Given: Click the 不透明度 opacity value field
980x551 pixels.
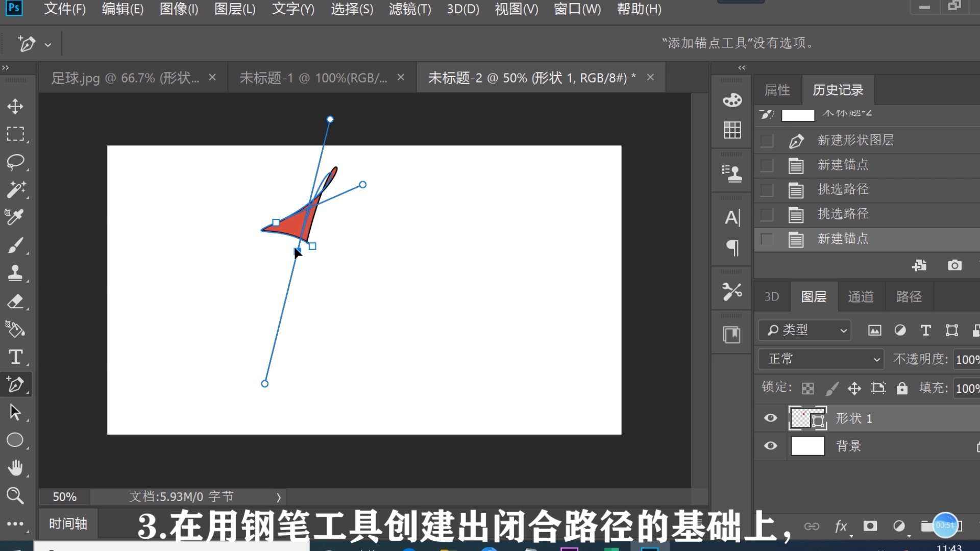Looking at the screenshot, I should [967, 360].
